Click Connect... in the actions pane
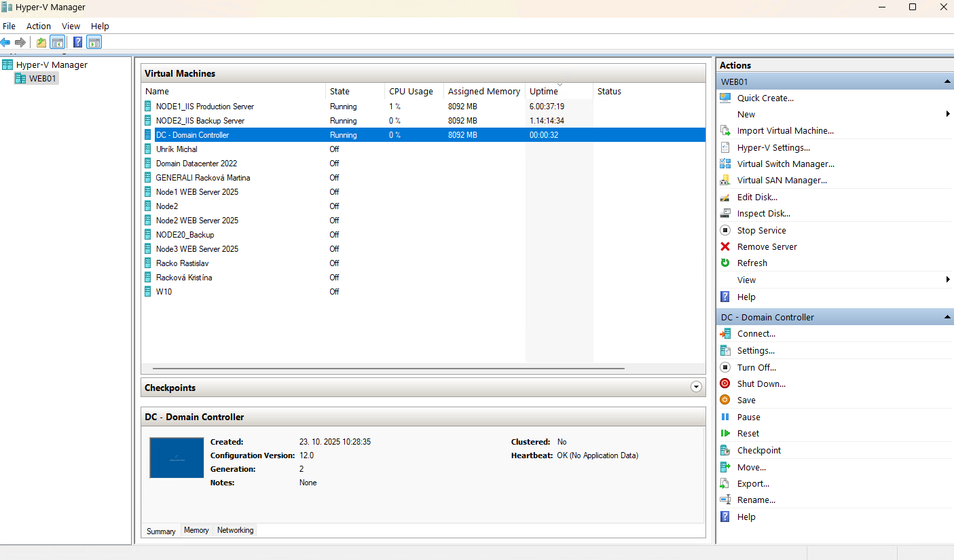The width and height of the screenshot is (954, 560). pos(756,333)
